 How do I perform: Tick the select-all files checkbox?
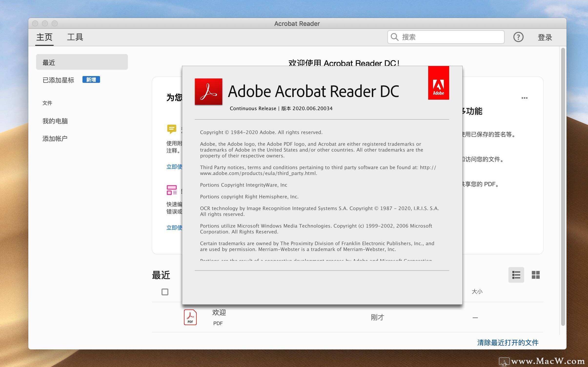pyautogui.click(x=165, y=292)
